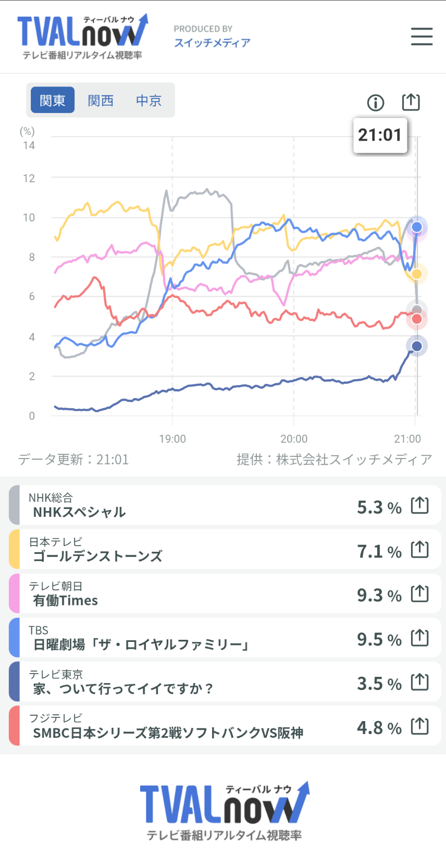Share the テレビ朝日 rating row
Screen dimensions: 446x868
[x=419, y=593]
